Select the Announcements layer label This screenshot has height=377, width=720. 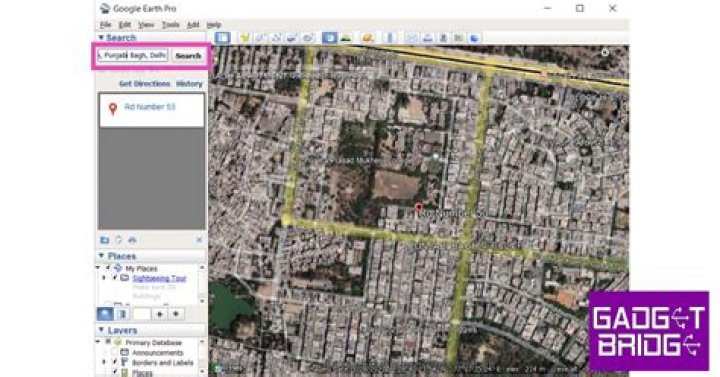pyautogui.click(x=158, y=353)
